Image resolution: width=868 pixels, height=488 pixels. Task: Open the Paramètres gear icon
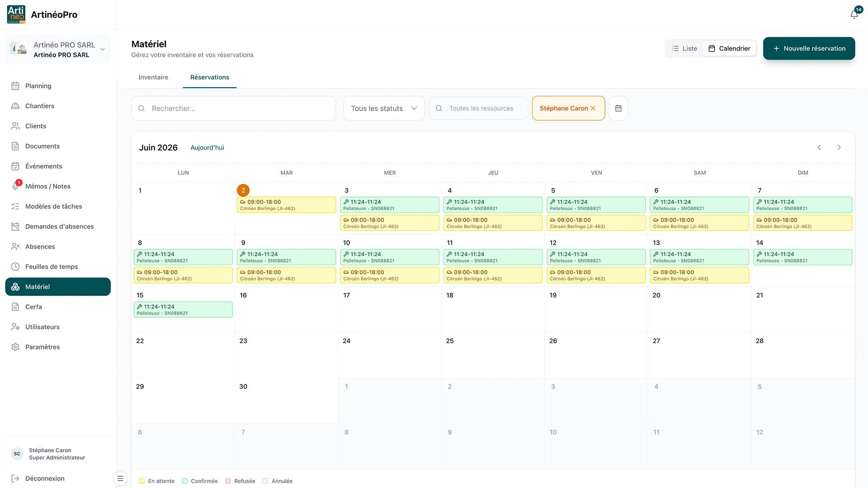(x=15, y=347)
